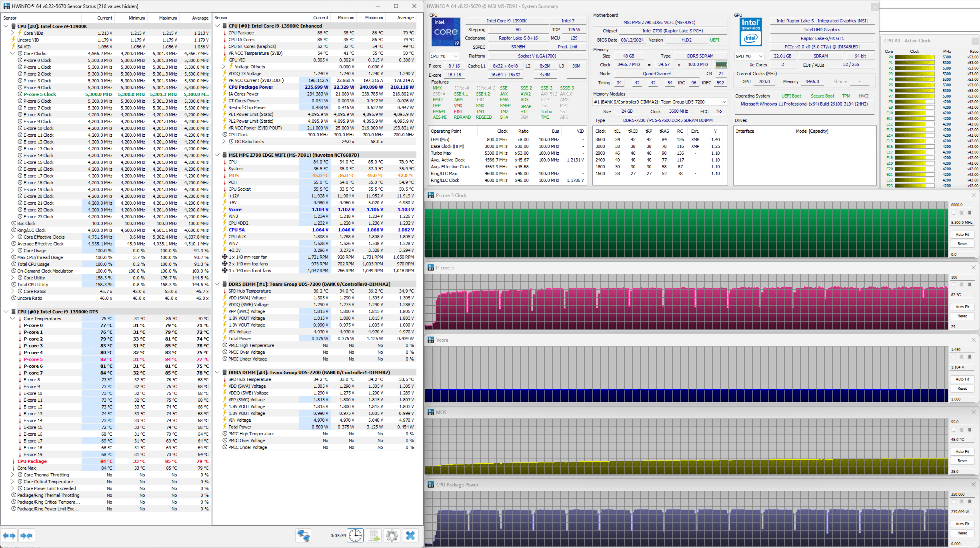Click Reset on CPU Package Power graph
The height and width of the screenshot is (548, 980).
point(962,533)
